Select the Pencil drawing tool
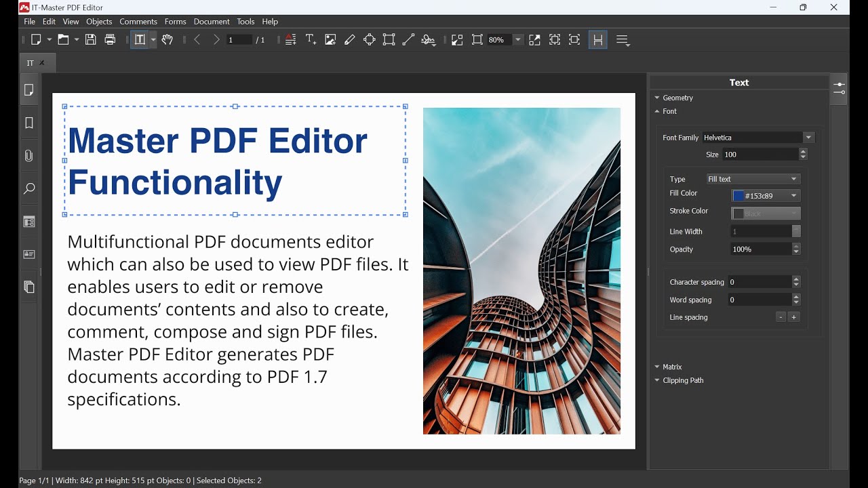The height and width of the screenshot is (488, 868). tap(350, 40)
